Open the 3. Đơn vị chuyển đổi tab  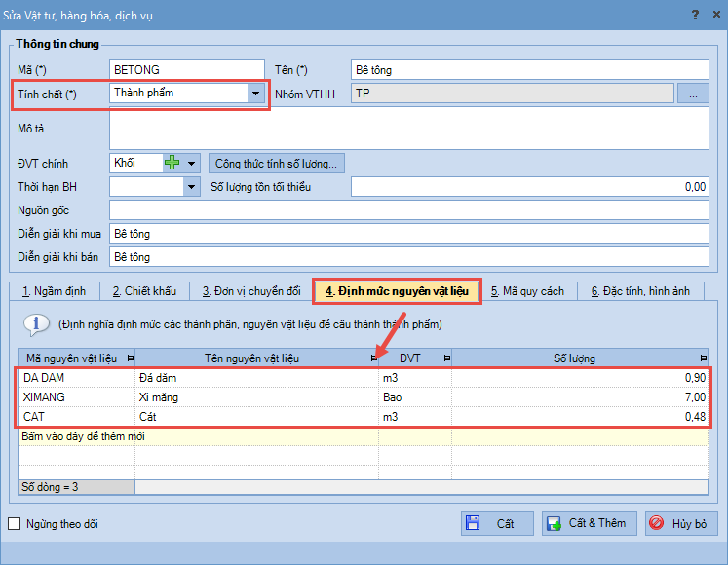click(251, 291)
